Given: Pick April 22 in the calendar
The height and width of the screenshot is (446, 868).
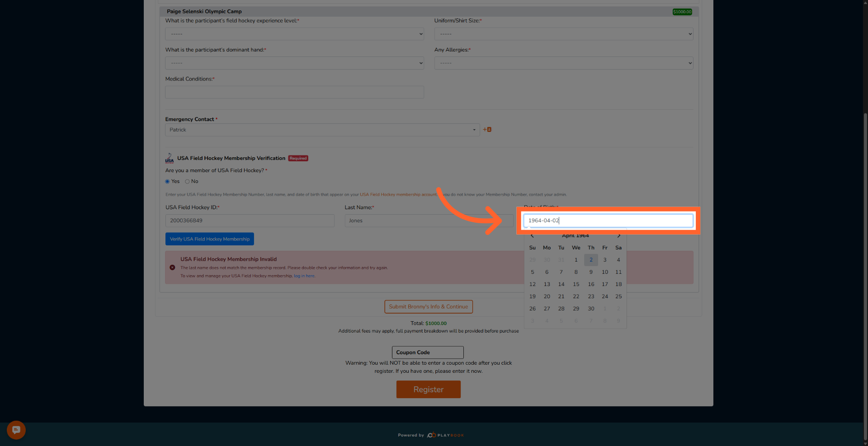Looking at the screenshot, I should (x=576, y=296).
